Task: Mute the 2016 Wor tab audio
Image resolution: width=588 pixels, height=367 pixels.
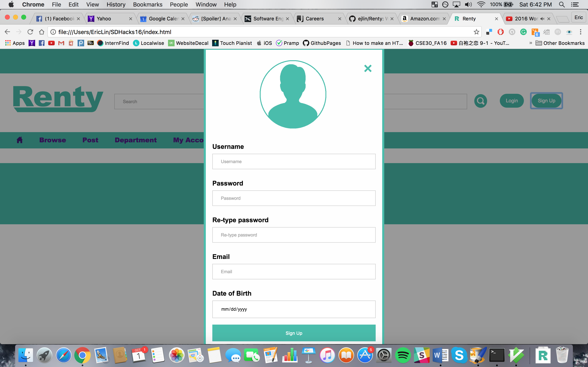Action: coord(542,19)
